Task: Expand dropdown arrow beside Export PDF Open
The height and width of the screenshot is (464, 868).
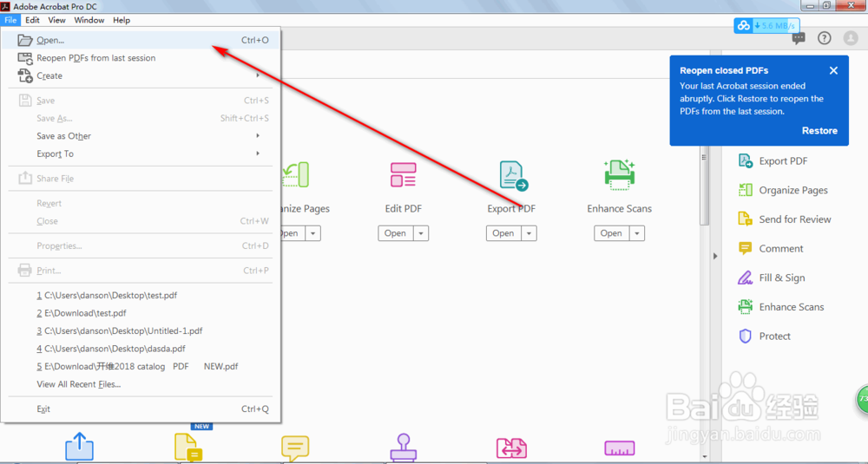Action: pyautogui.click(x=529, y=233)
